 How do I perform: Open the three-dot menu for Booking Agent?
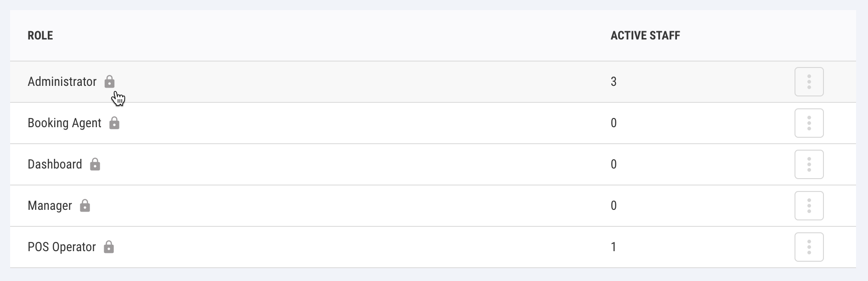point(809,123)
